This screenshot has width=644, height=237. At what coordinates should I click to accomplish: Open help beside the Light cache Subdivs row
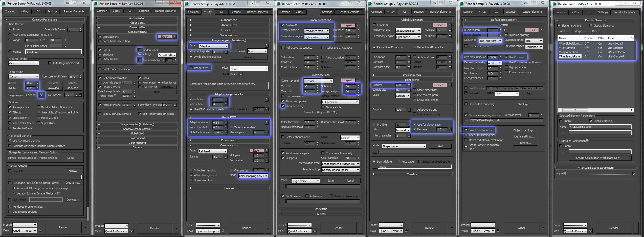[x=449, y=85]
